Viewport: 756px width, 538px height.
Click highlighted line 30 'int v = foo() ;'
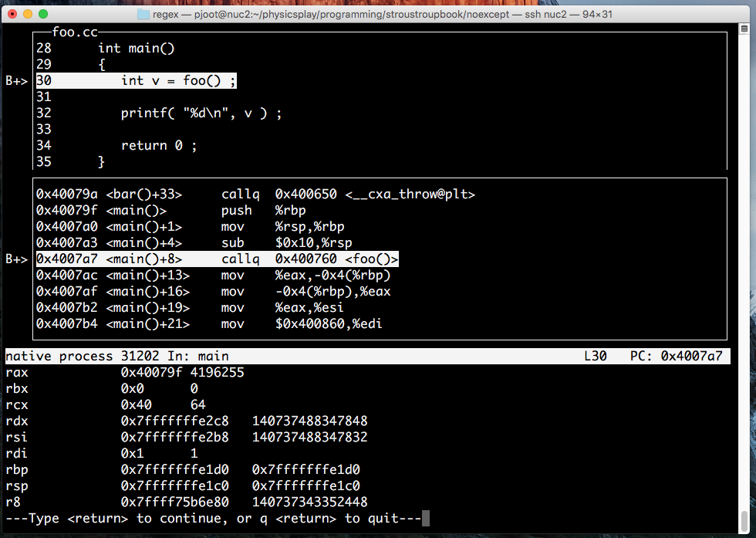(137, 80)
